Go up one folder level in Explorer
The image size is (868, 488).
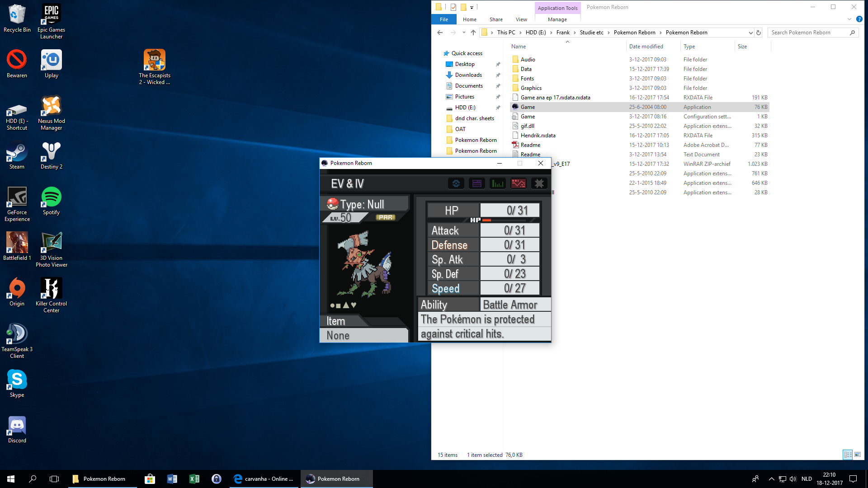point(473,33)
